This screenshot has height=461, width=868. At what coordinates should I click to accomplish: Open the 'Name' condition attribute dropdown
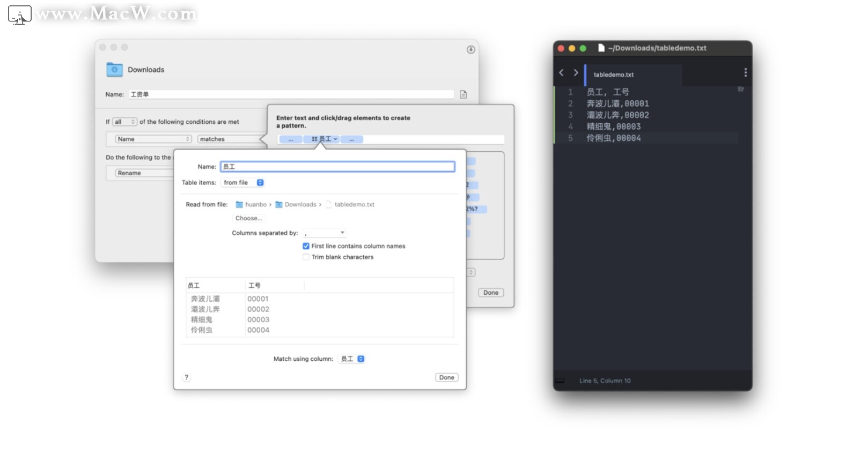(153, 139)
